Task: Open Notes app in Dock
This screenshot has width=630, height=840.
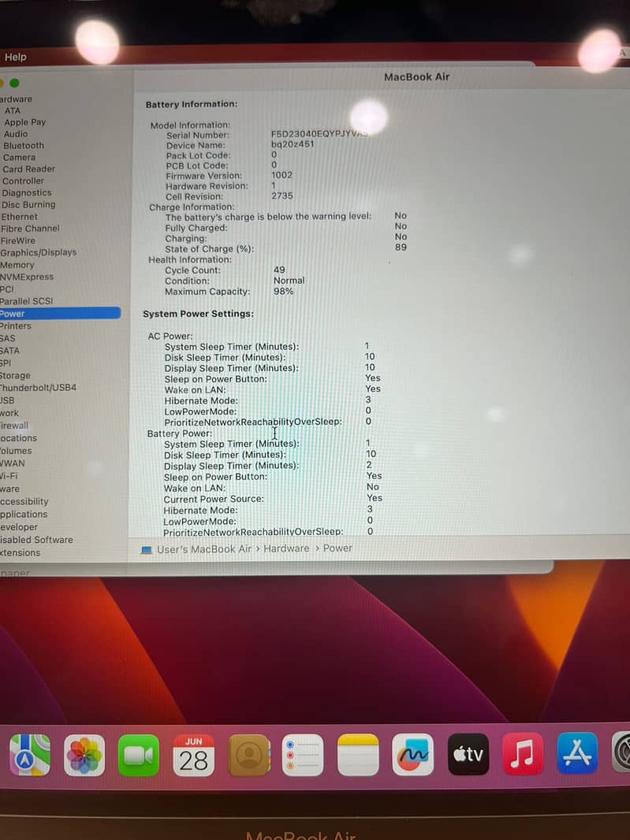Action: 359,755
